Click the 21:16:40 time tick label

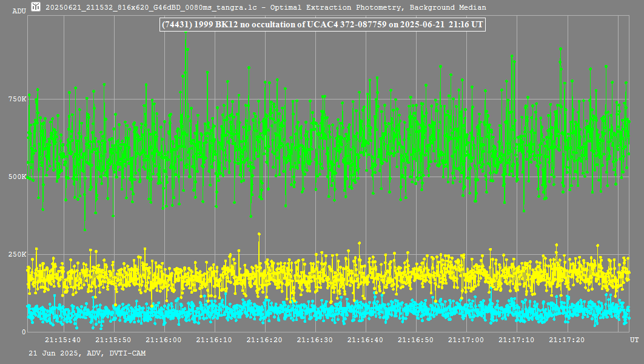(x=366, y=342)
